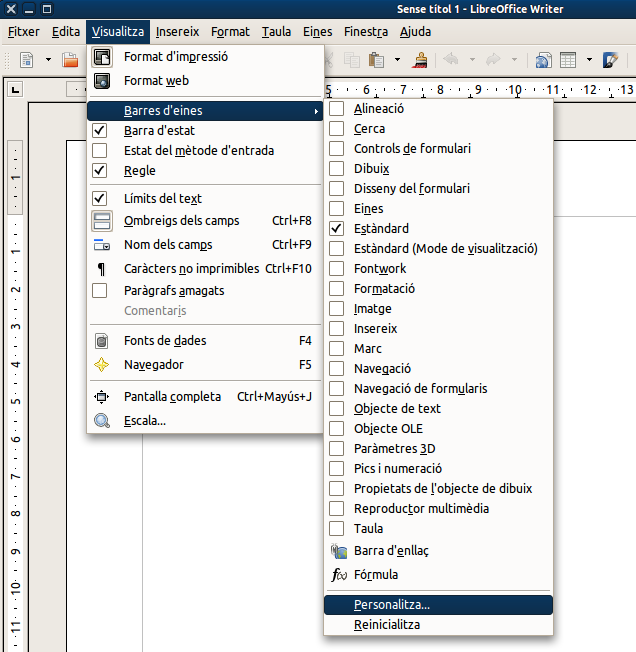The height and width of the screenshot is (652, 636).
Task: Enable the Cerca toolbar checkbox
Action: pyautogui.click(x=337, y=129)
